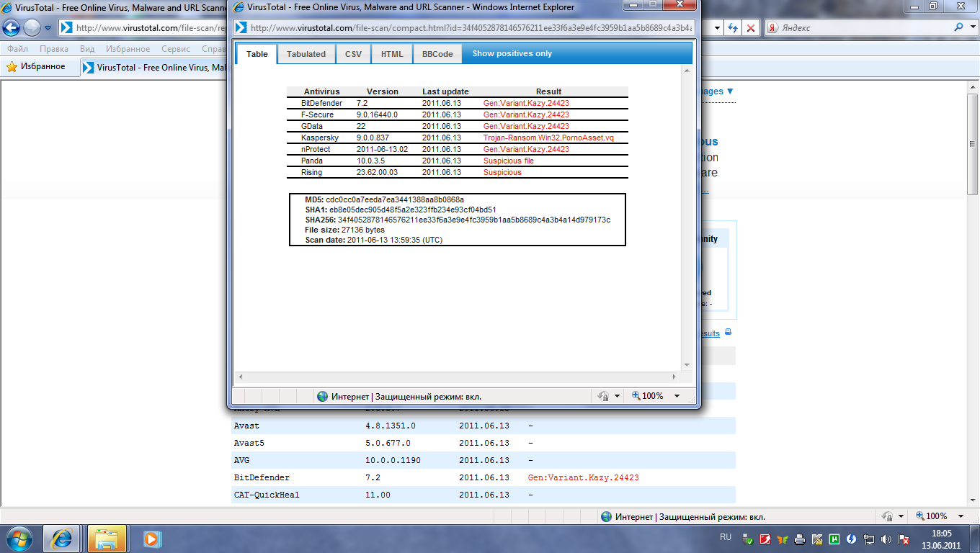Switch to the BBCode tab
The width and height of the screenshot is (980, 553).
tap(437, 54)
